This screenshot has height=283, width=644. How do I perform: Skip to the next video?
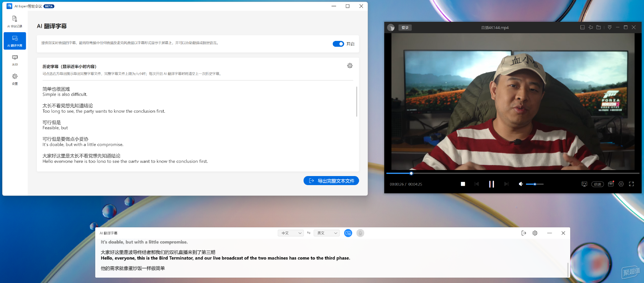pos(506,184)
